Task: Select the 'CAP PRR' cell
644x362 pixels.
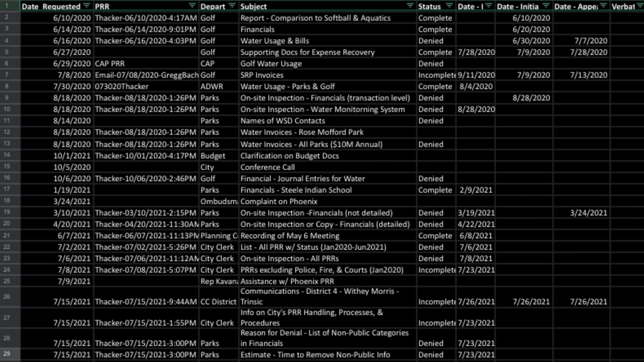Action: click(110, 64)
